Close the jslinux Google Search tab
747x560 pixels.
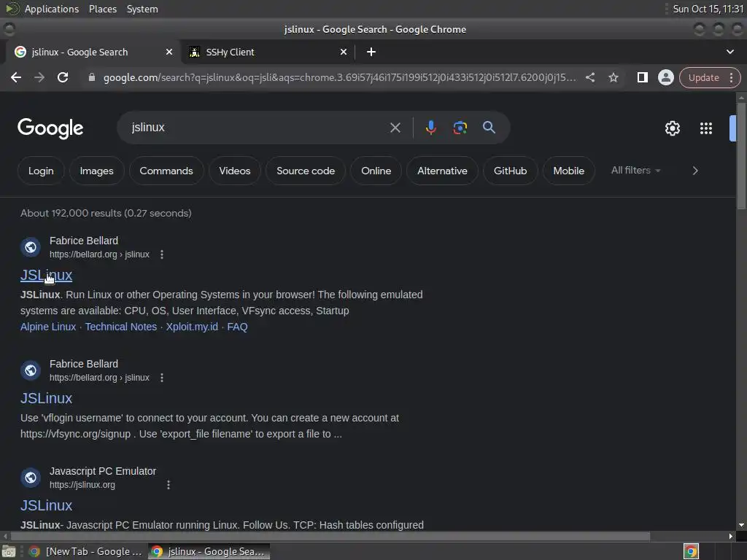click(x=169, y=52)
